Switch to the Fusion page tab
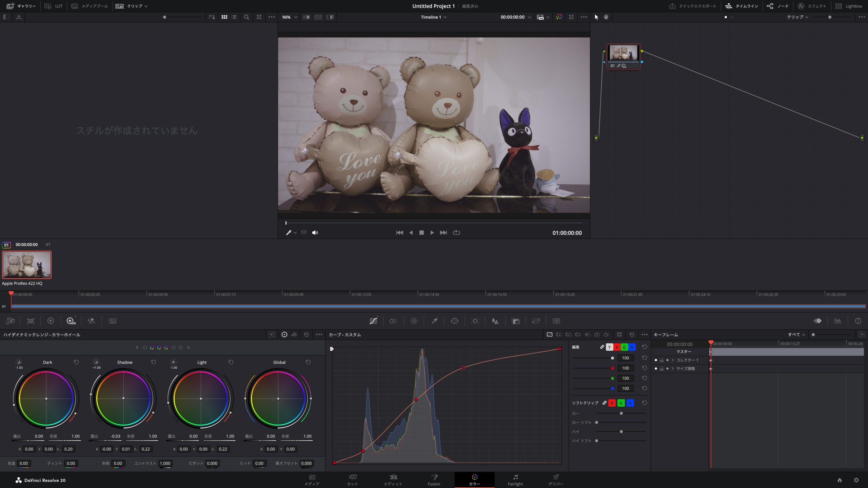The width and height of the screenshot is (868, 488). pyautogui.click(x=434, y=480)
